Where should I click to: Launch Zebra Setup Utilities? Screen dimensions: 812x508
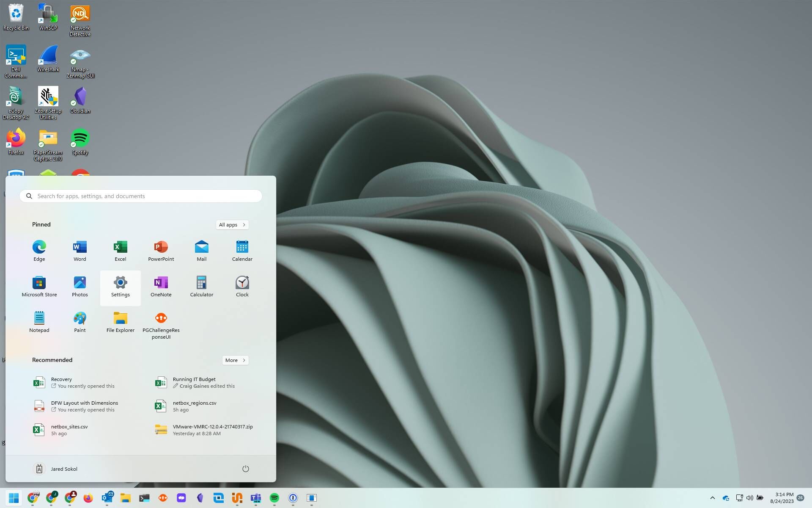(48, 98)
